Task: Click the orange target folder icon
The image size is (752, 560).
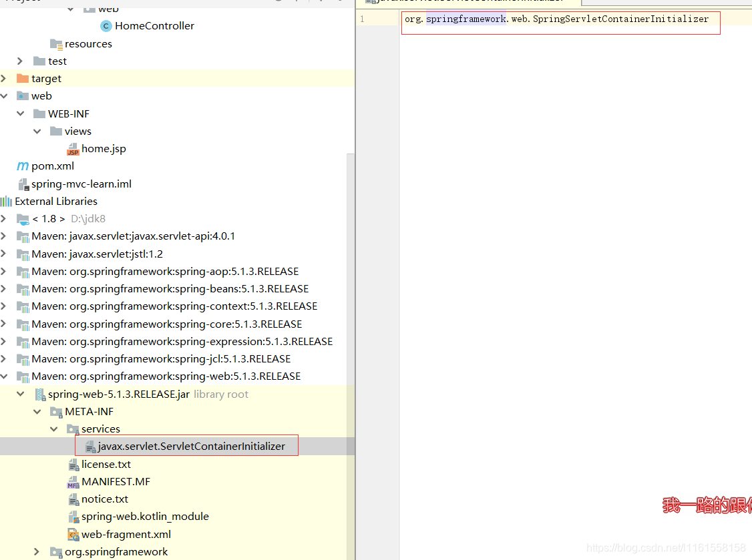Action: coord(23,78)
